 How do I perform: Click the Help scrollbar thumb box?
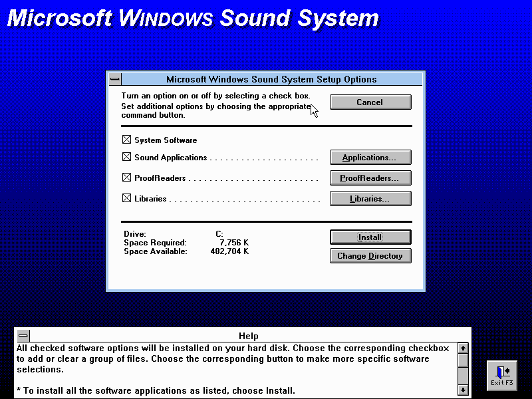click(x=464, y=360)
